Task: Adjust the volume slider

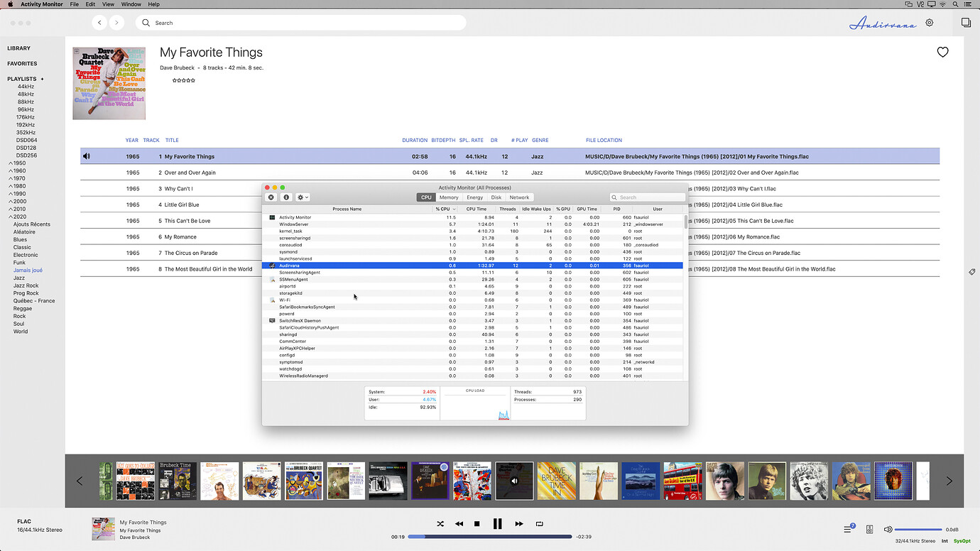Action: (918, 529)
